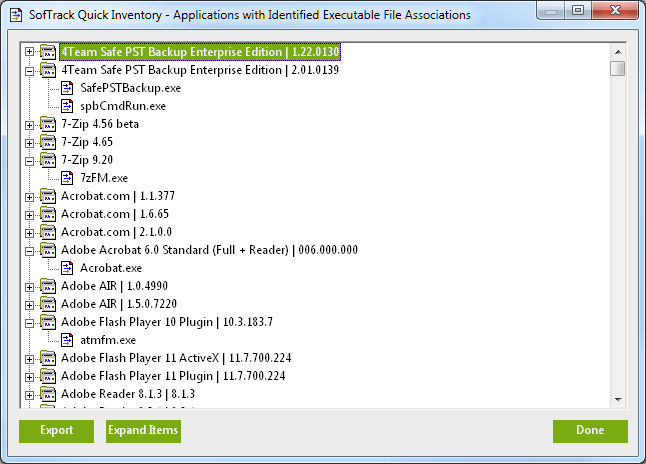
Task: Click the Done button
Action: pyautogui.click(x=590, y=431)
